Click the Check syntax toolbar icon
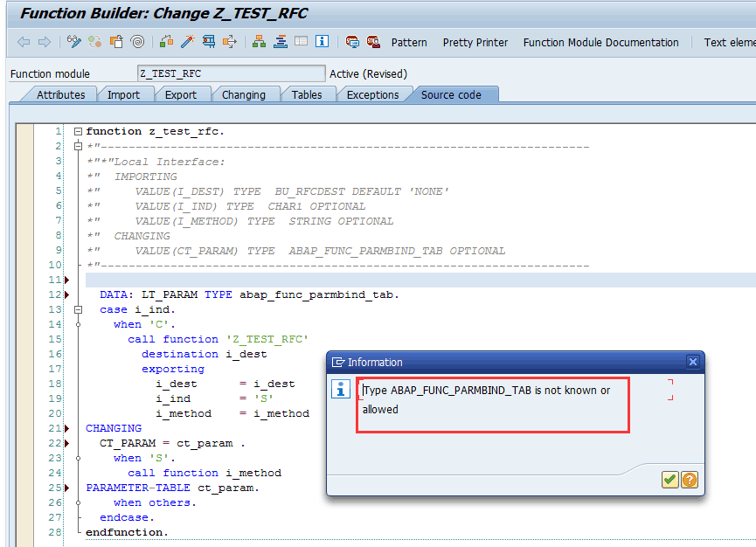The width and height of the screenshot is (756, 547). click(165, 42)
